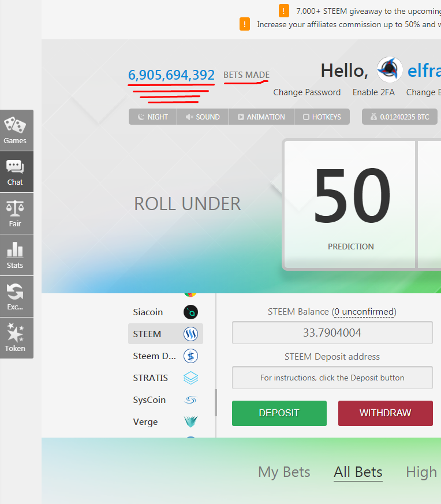
Task: Open the Exchange sidebar panel
Action: click(x=16, y=296)
